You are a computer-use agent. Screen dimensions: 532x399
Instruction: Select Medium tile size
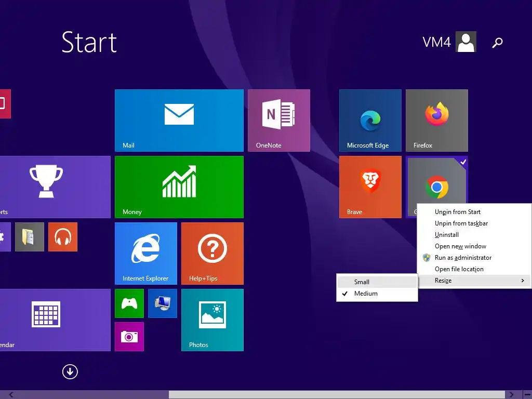coord(377,294)
